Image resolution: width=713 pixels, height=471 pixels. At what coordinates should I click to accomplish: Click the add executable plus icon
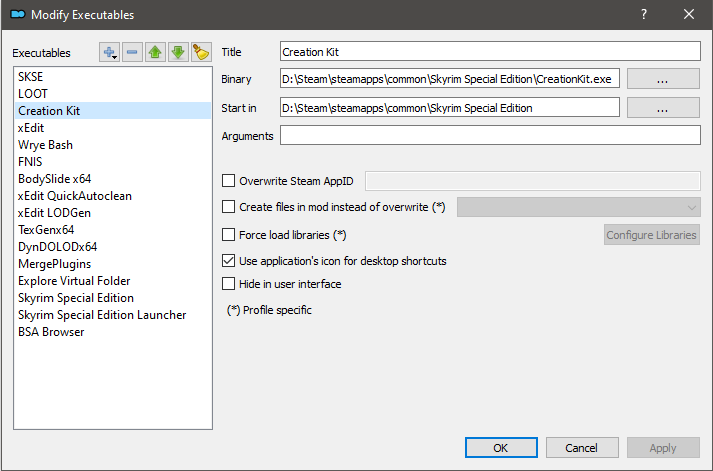(110, 52)
